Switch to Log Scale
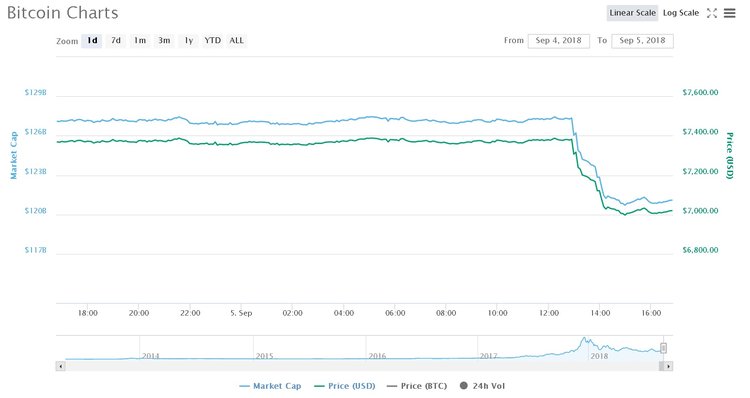The height and width of the screenshot is (398, 750). pyautogui.click(x=681, y=13)
